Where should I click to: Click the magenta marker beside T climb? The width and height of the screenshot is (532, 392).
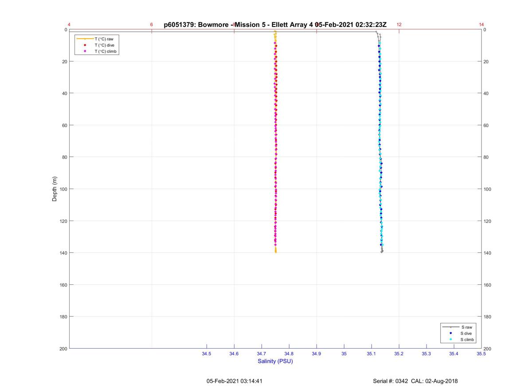[85, 51]
